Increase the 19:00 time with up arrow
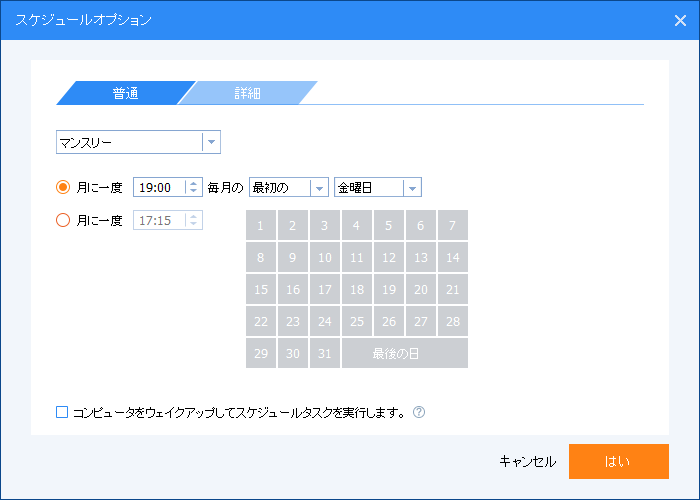Screen dimensions: 700x500 tap(193, 183)
